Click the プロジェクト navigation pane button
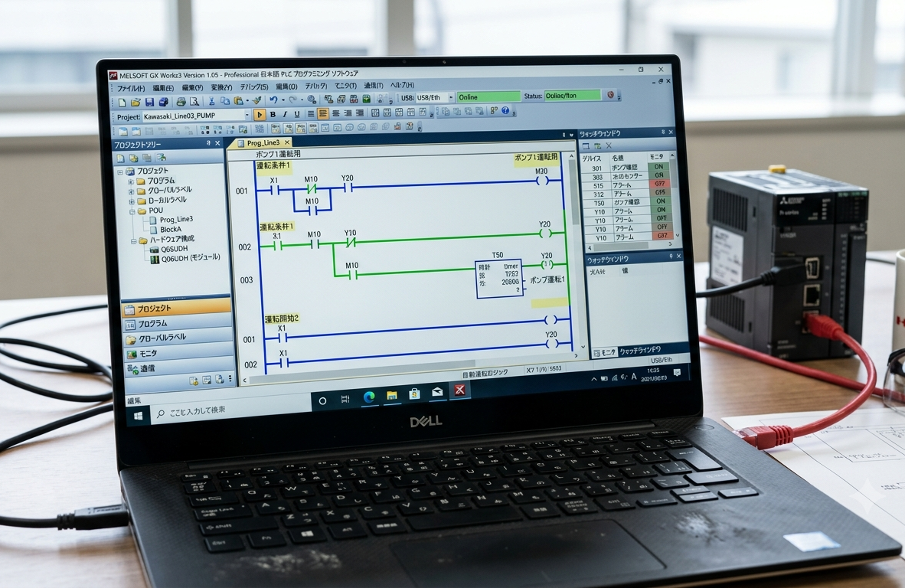The width and height of the screenshot is (905, 588). click(x=176, y=308)
